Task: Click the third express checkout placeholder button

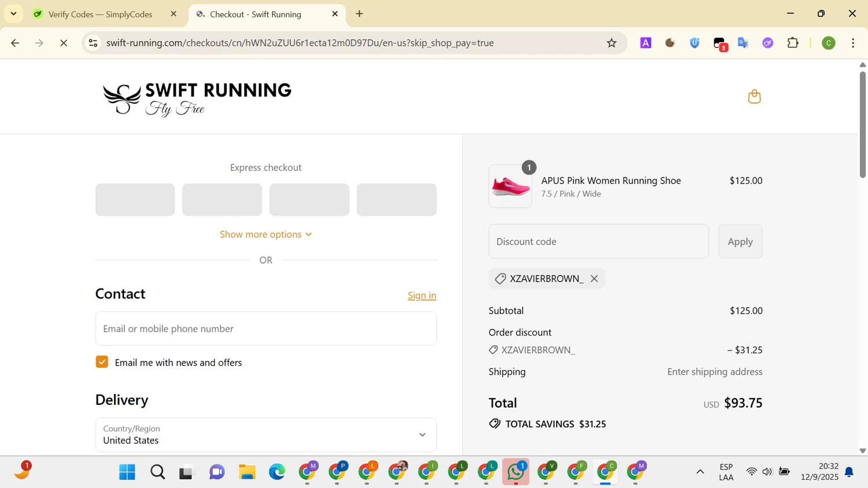Action: coord(309,199)
